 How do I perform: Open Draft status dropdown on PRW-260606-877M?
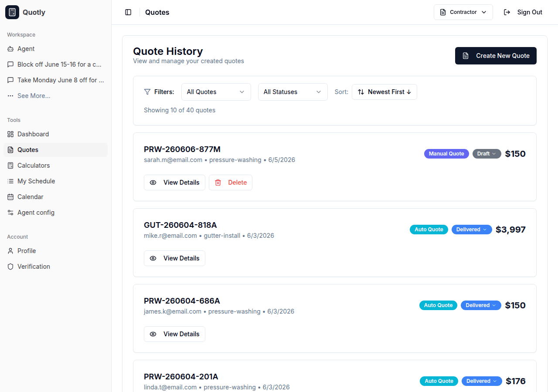[487, 154]
